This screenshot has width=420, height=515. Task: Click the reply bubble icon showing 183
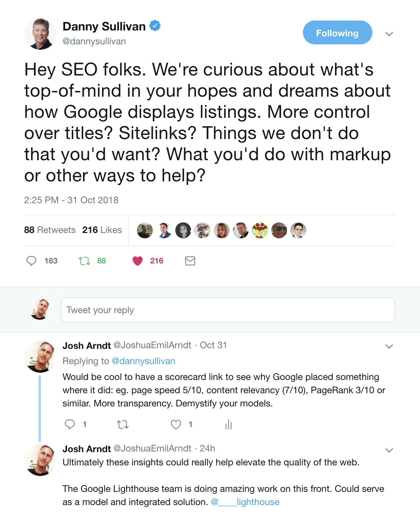(31, 261)
